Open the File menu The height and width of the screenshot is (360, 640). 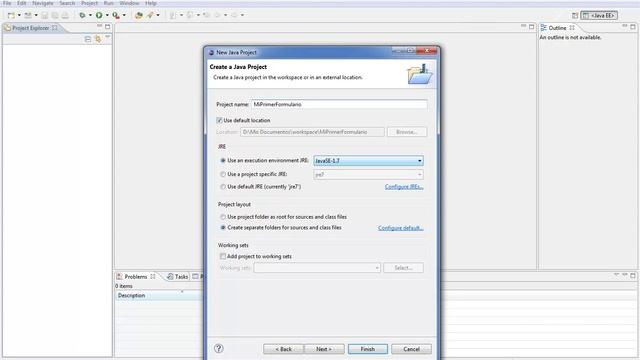coord(7,3)
